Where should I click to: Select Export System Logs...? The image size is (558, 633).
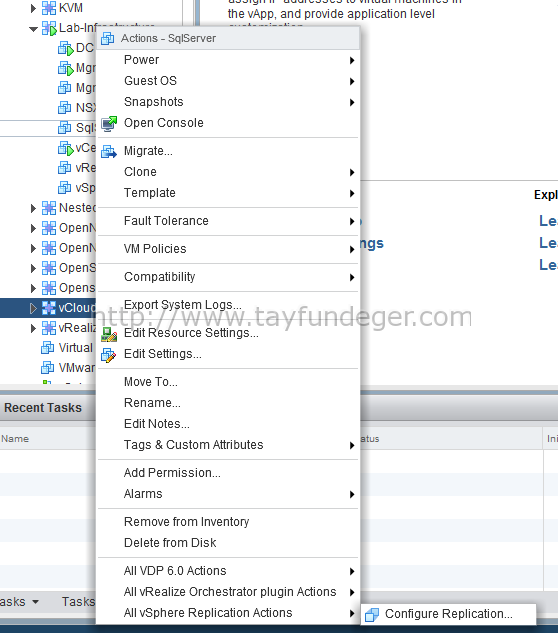pyautogui.click(x=228, y=305)
